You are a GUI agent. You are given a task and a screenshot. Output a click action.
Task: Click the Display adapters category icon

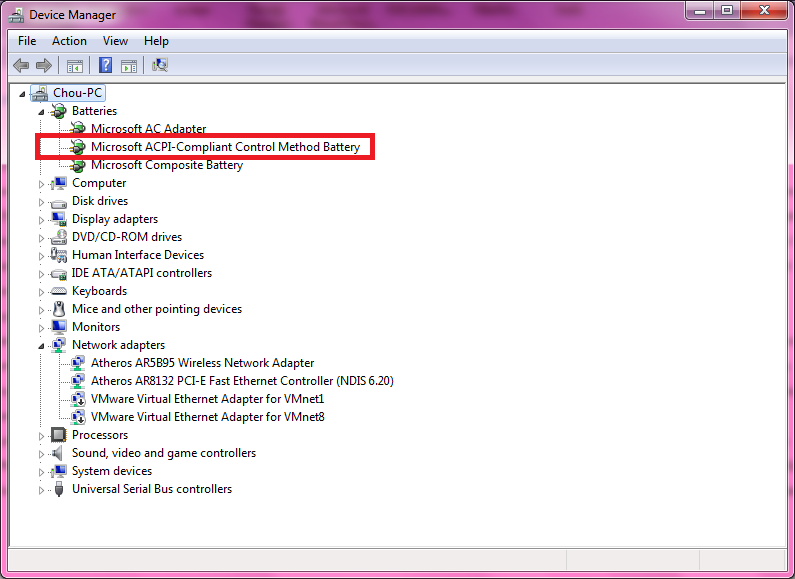click(x=59, y=219)
